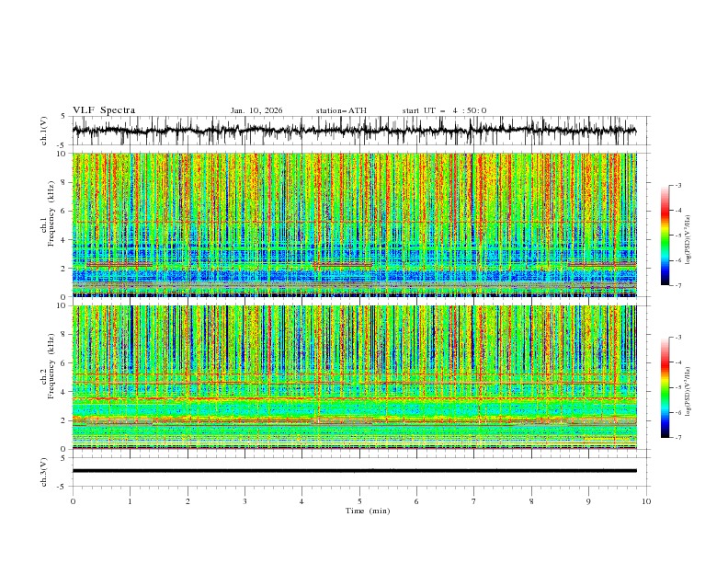Image resolution: width=728 pixels, height=563 pixels.
Task: Click the ch.2 PSD color scale bar
Action: (665, 387)
